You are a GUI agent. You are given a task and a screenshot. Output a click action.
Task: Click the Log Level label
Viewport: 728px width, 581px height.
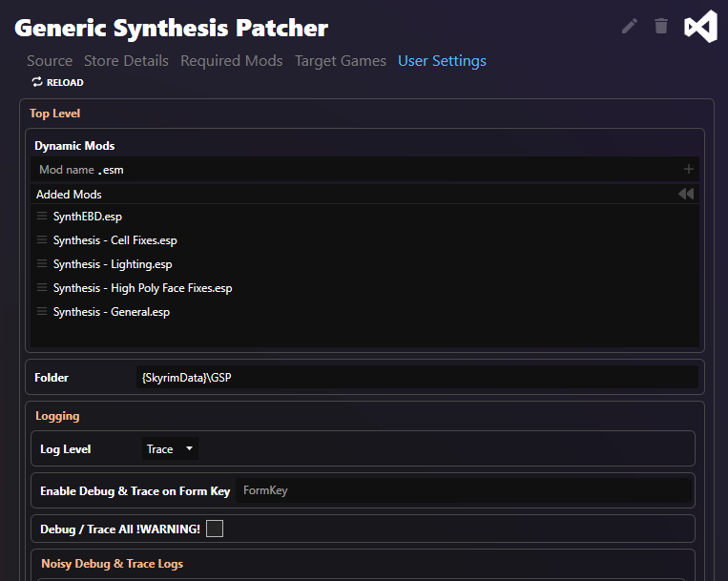(x=66, y=449)
